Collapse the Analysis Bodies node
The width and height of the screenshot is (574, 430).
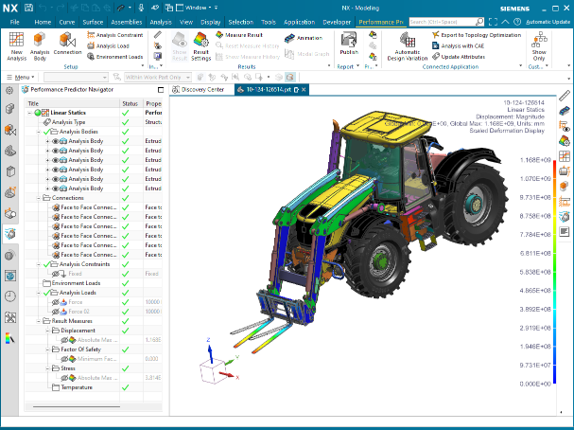pyautogui.click(x=38, y=132)
